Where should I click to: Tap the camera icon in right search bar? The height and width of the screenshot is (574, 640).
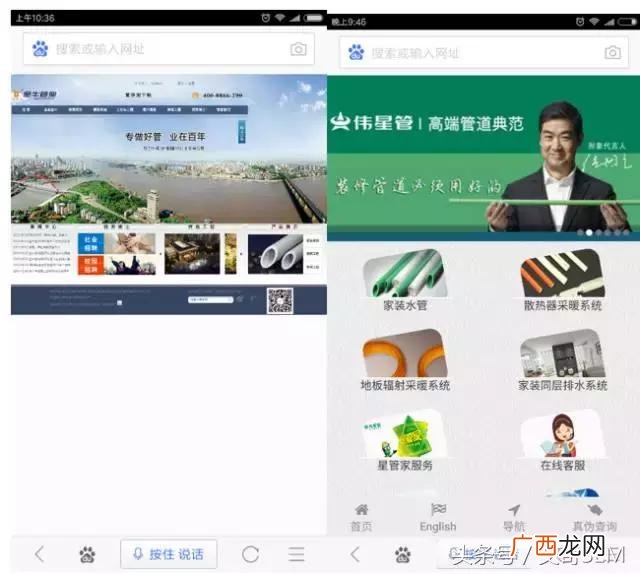(613, 53)
